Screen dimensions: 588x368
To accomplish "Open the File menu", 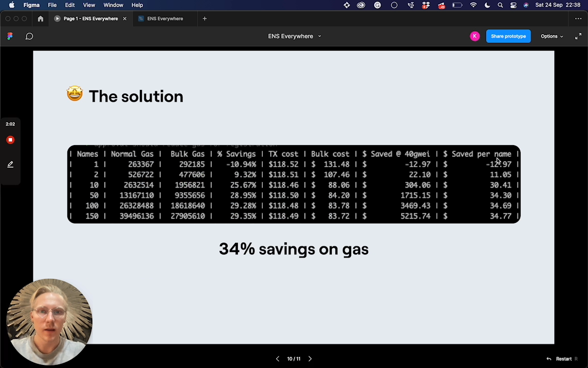I will 52,5.
